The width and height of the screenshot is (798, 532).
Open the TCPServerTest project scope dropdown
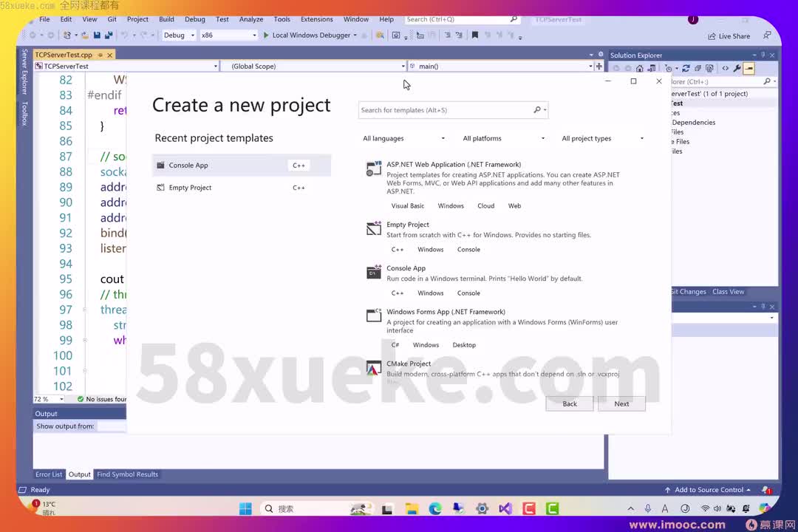(x=126, y=66)
